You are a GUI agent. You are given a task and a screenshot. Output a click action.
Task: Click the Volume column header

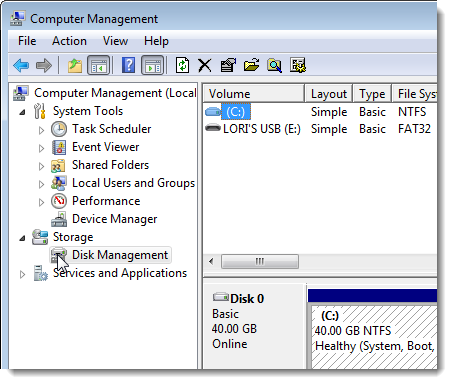tap(254, 94)
